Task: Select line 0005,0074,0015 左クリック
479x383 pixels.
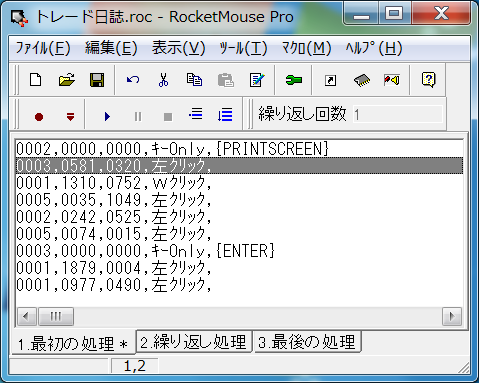Action: pyautogui.click(x=239, y=234)
